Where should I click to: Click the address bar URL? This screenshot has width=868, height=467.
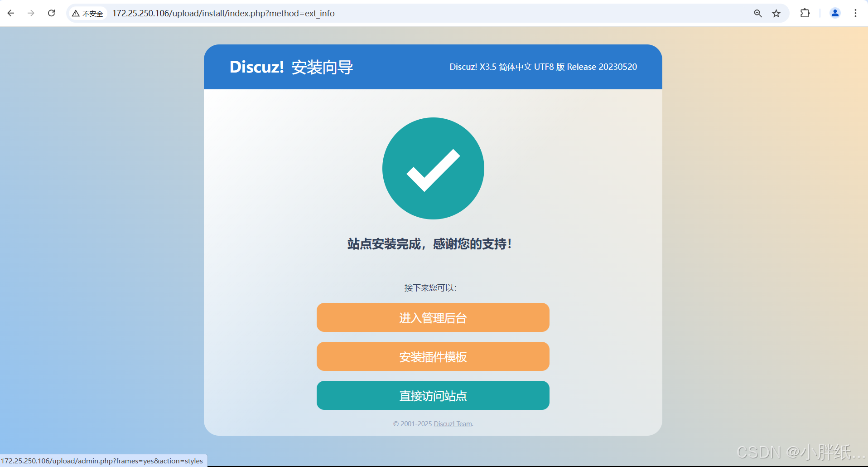(x=223, y=14)
